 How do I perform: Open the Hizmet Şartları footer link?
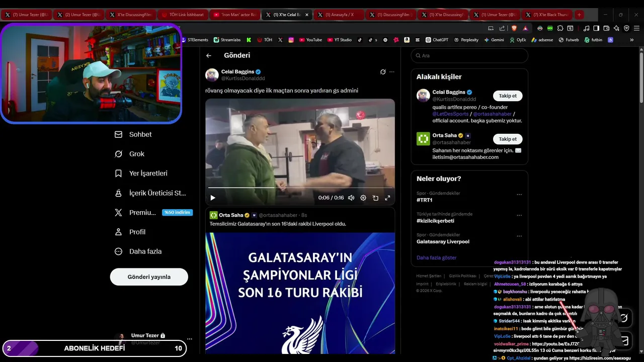click(429, 276)
